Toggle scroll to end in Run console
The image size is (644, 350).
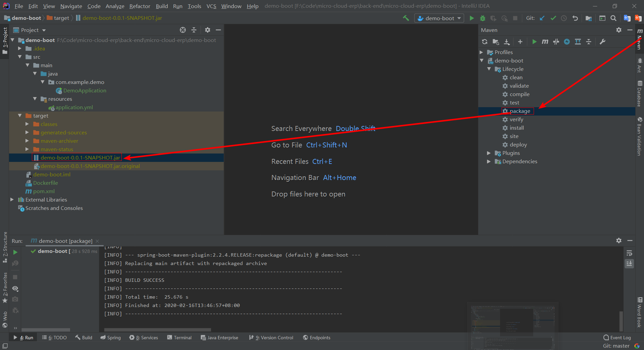pos(629,264)
